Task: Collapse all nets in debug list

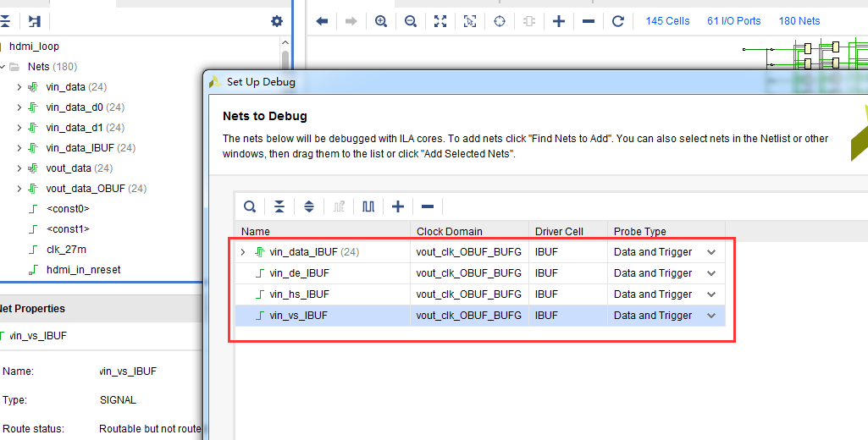Action: coord(279,206)
